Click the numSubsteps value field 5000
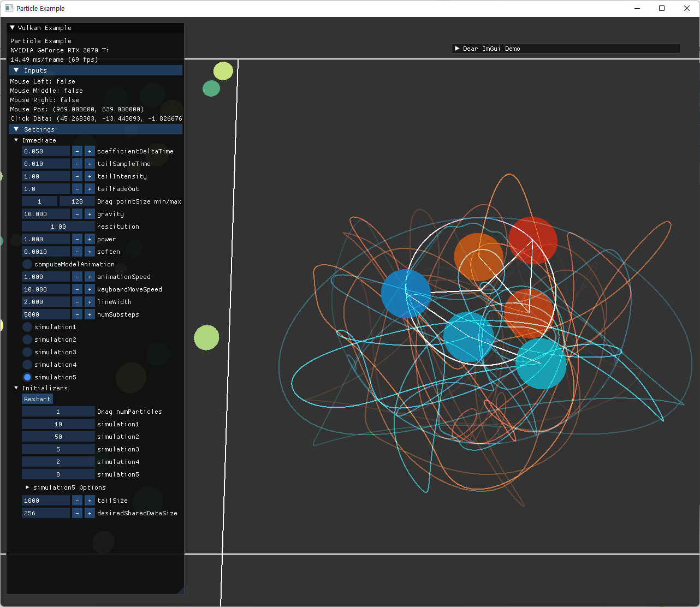This screenshot has width=700, height=607. [46, 314]
